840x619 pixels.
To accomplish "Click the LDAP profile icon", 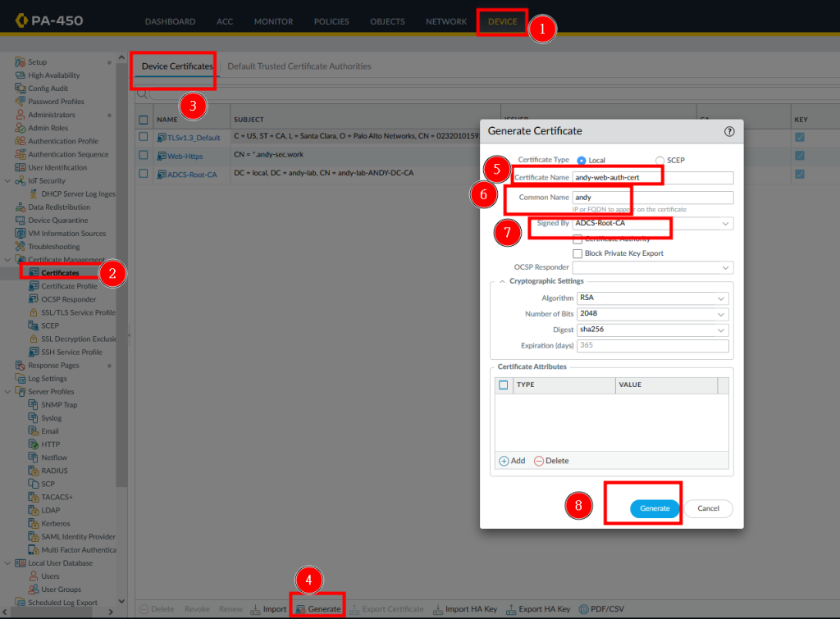I will click(x=33, y=510).
